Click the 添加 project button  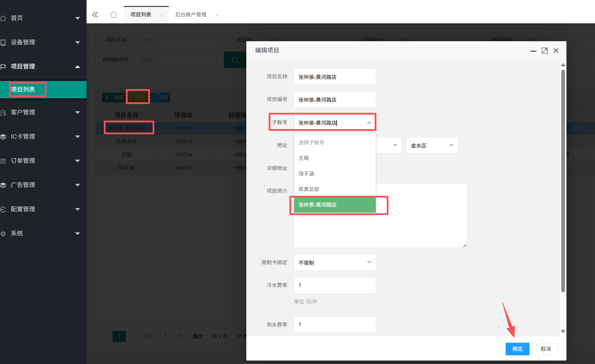tap(114, 97)
